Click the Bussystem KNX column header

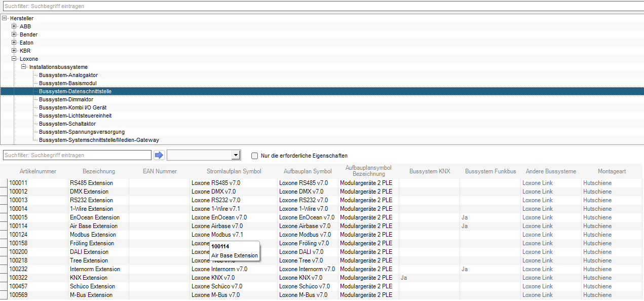point(430,171)
